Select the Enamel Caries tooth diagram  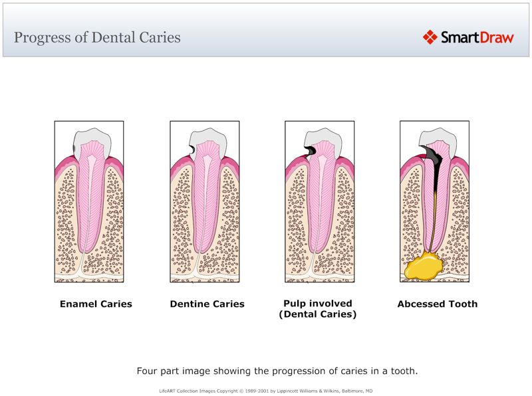(88, 203)
